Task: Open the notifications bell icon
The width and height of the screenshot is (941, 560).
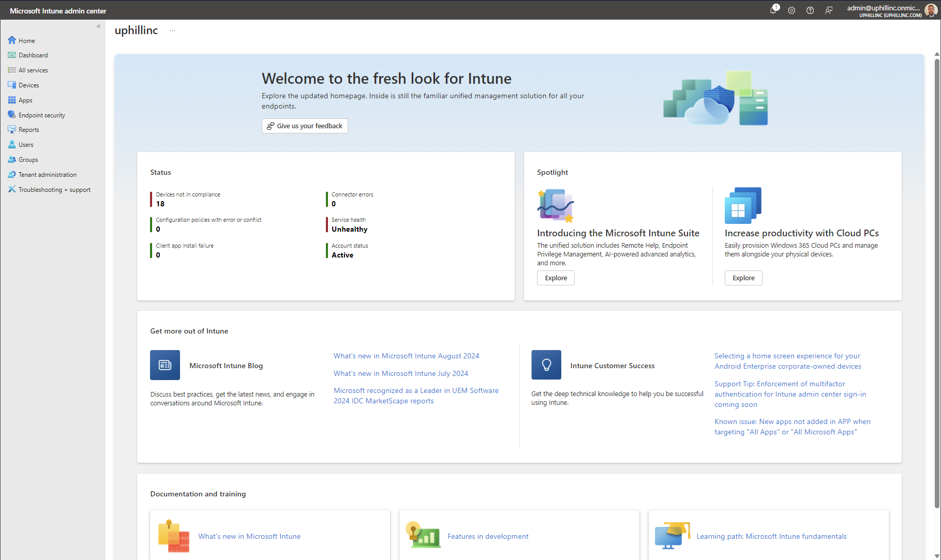Action: (x=773, y=10)
